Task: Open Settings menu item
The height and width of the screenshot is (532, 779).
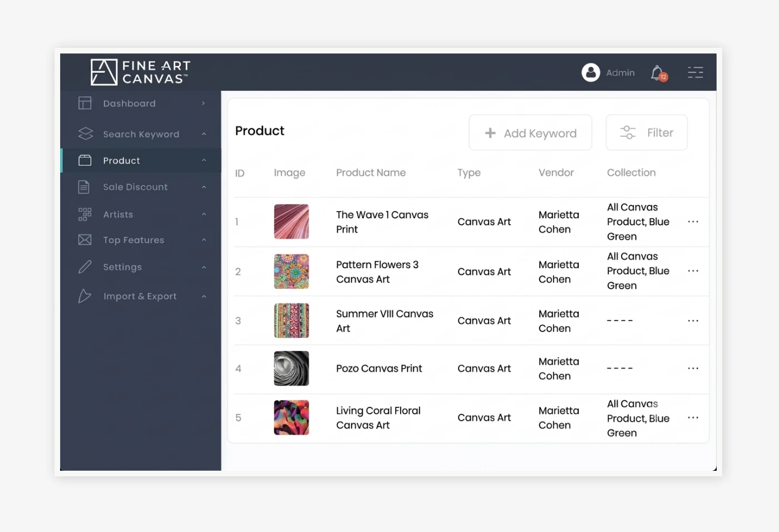Action: [141, 267]
